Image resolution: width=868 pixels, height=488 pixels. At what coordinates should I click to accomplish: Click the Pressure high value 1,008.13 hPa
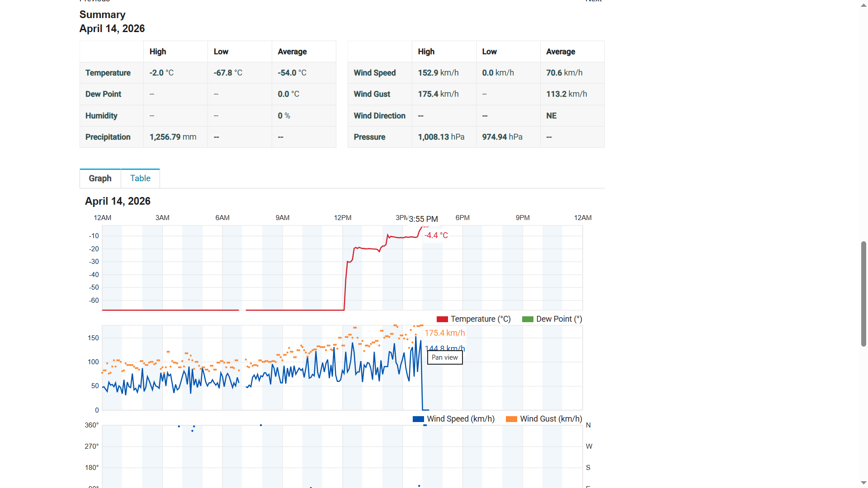click(441, 137)
